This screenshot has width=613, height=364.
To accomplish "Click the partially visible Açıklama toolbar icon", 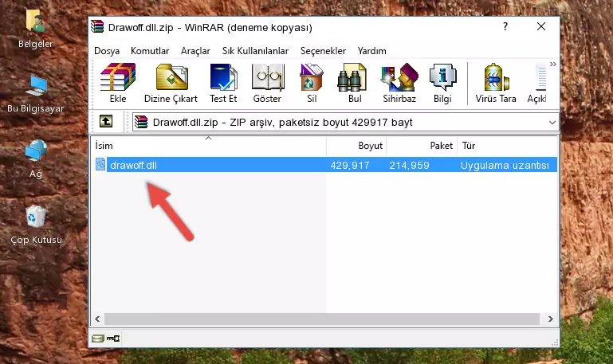I will (x=537, y=83).
